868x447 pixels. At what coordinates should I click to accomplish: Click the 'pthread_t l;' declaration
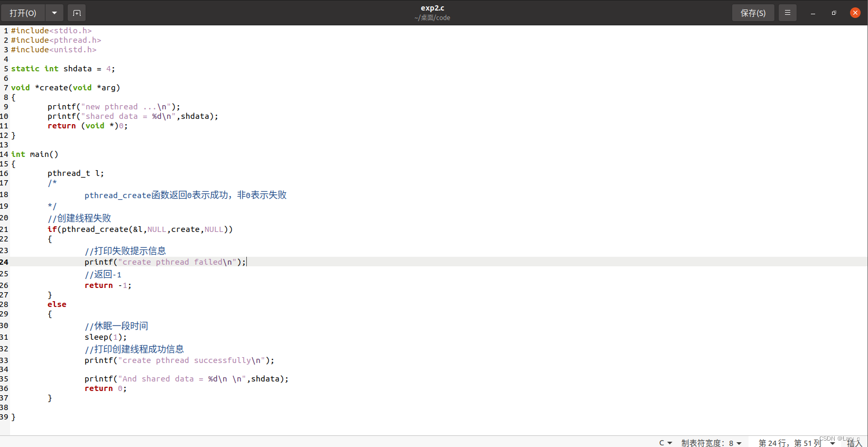point(76,173)
